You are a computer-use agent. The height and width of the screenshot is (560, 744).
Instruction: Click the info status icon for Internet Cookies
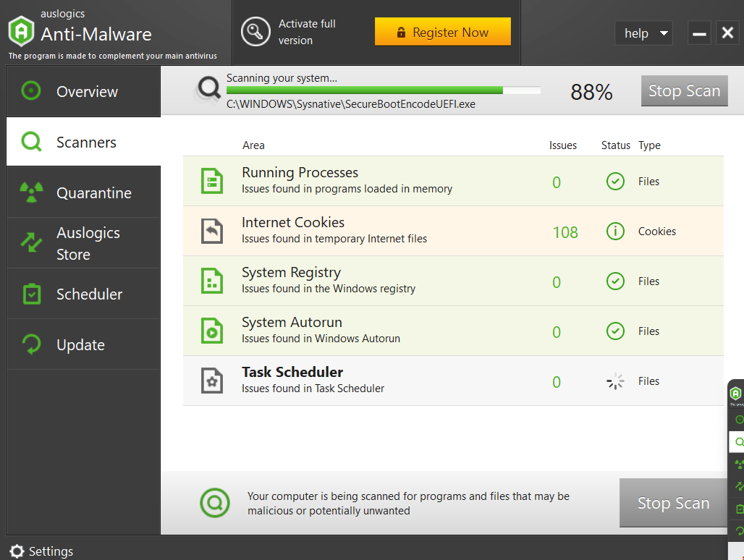pyautogui.click(x=615, y=232)
